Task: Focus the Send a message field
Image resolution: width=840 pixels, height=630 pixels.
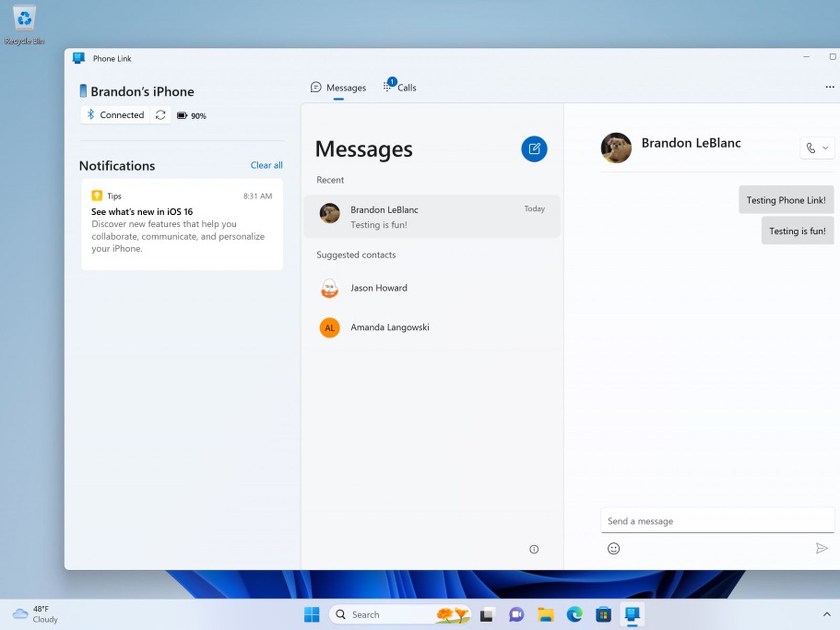Action: tap(717, 521)
